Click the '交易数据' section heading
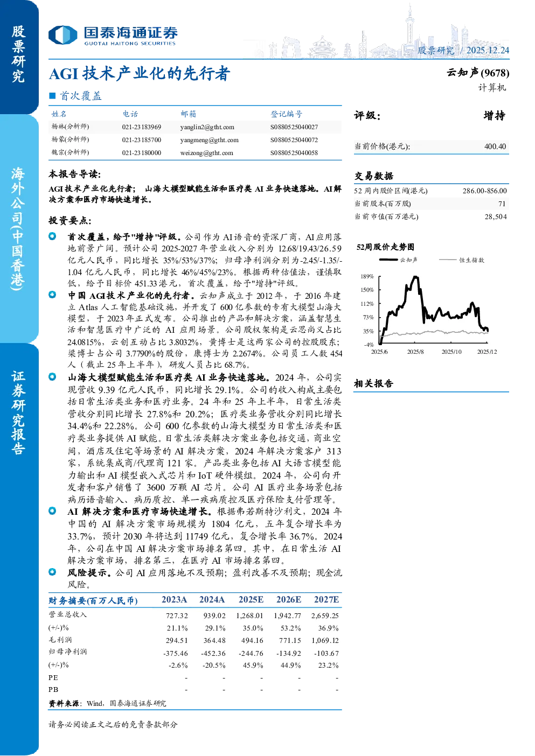The image size is (535, 756). (x=374, y=176)
